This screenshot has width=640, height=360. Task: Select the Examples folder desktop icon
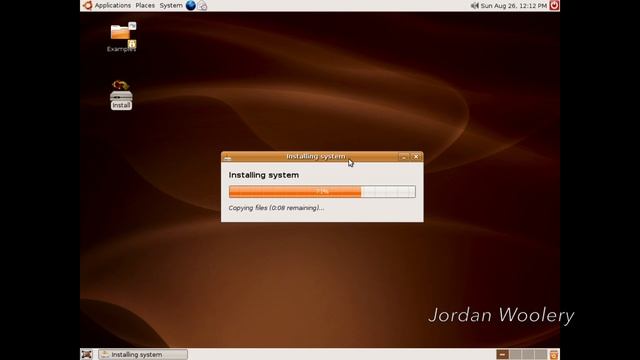coord(121,37)
